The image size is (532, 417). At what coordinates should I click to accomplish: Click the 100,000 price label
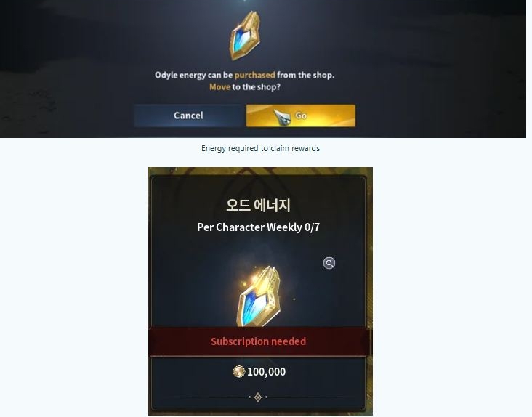pyautogui.click(x=266, y=372)
